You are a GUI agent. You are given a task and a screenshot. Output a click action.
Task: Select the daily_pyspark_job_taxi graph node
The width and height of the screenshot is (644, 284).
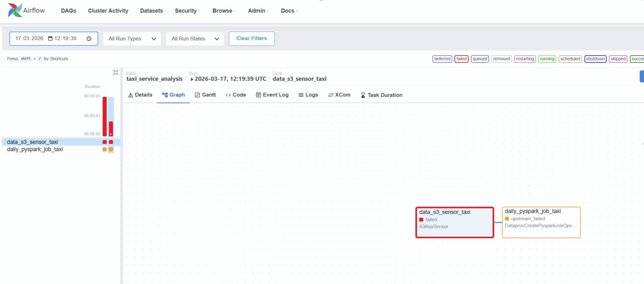point(541,222)
